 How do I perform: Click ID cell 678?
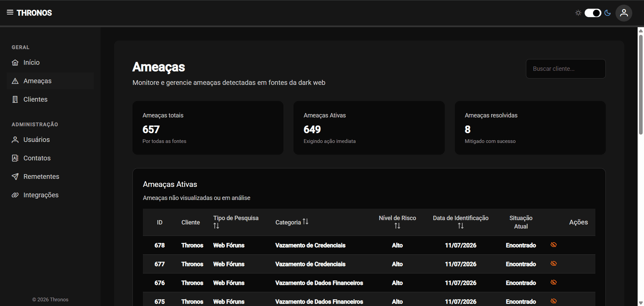tap(160, 245)
